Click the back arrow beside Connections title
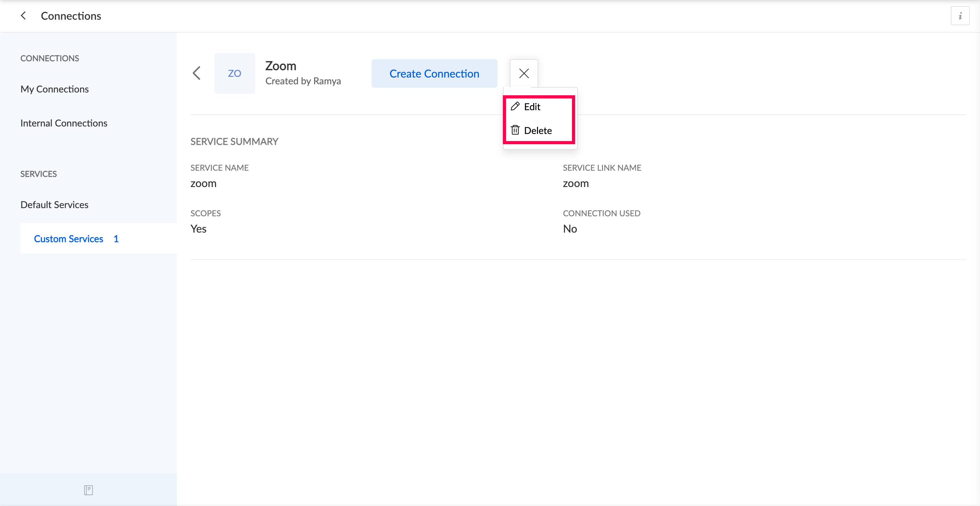The height and width of the screenshot is (506, 980). click(23, 16)
